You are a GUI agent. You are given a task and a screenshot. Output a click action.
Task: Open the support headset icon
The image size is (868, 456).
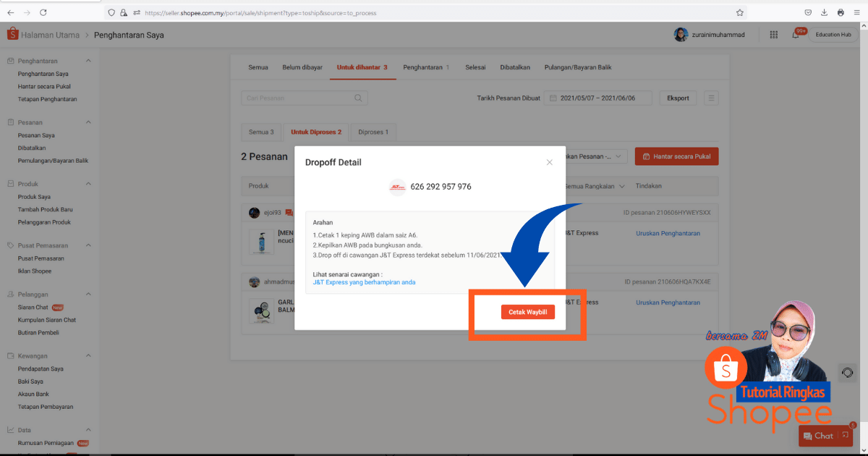847,373
